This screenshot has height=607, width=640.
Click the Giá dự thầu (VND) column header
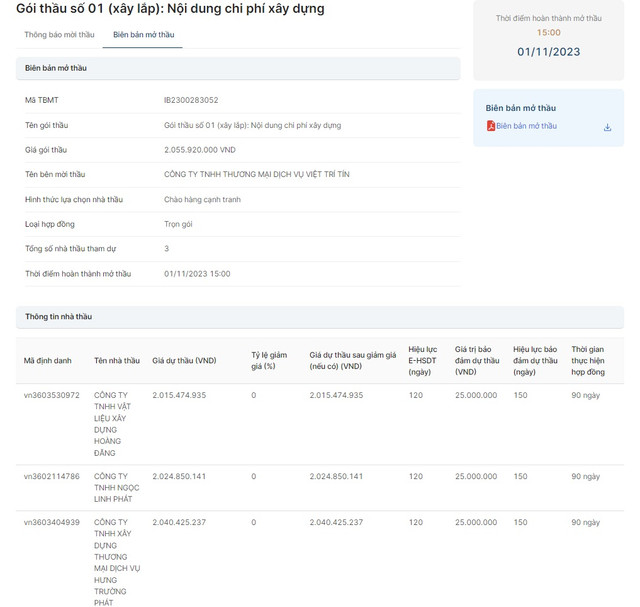[184, 360]
